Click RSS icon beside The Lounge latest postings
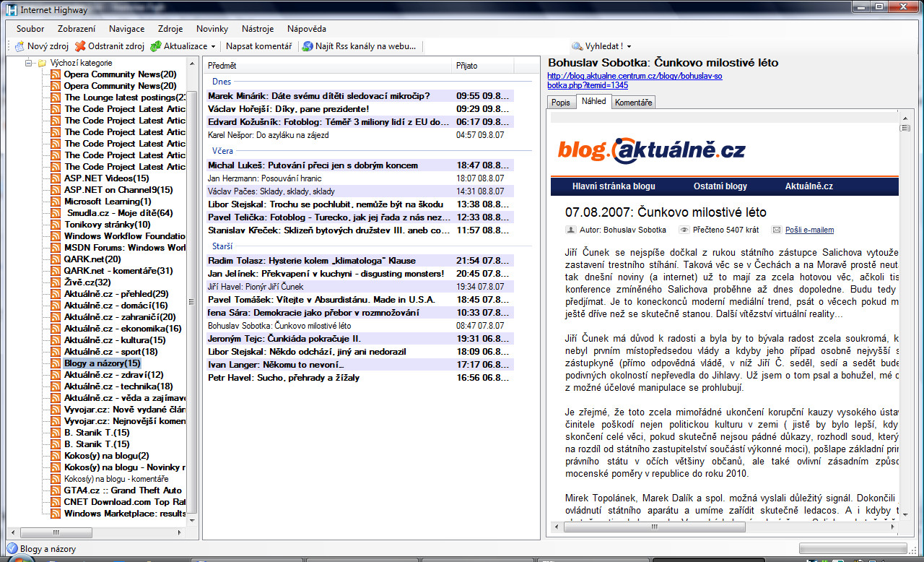Viewport: 924px width, 562px height. tap(56, 98)
